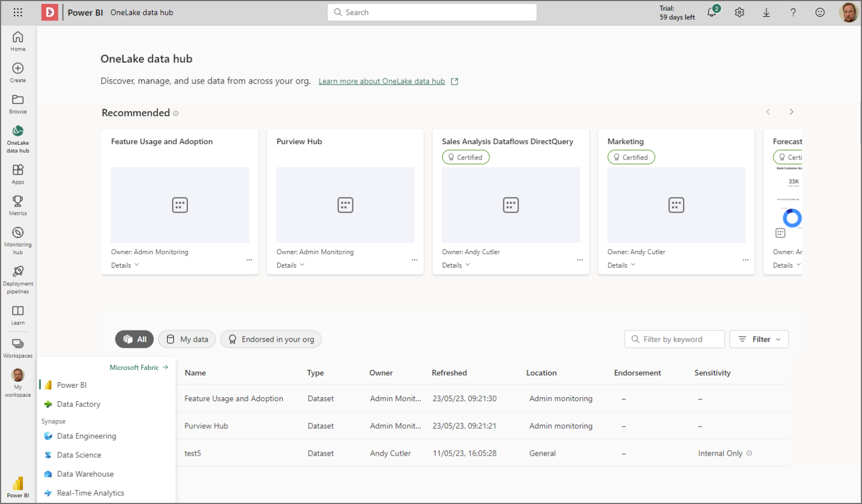Open the Filter dropdown above the table
This screenshot has width=862, height=504.
tap(759, 339)
